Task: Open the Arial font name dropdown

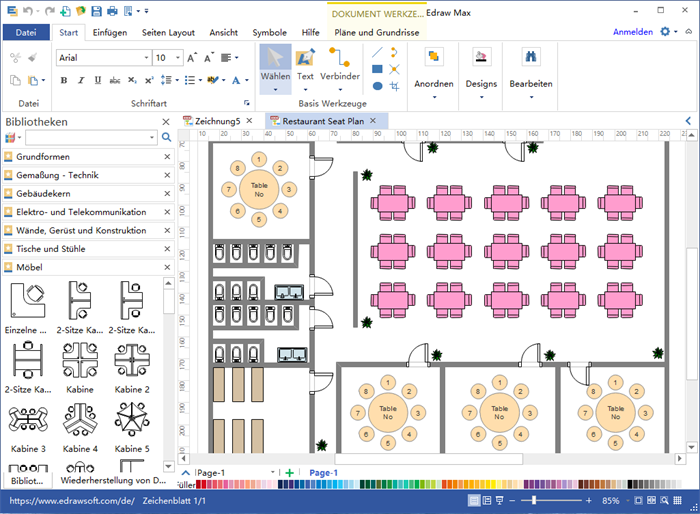Action: point(145,58)
